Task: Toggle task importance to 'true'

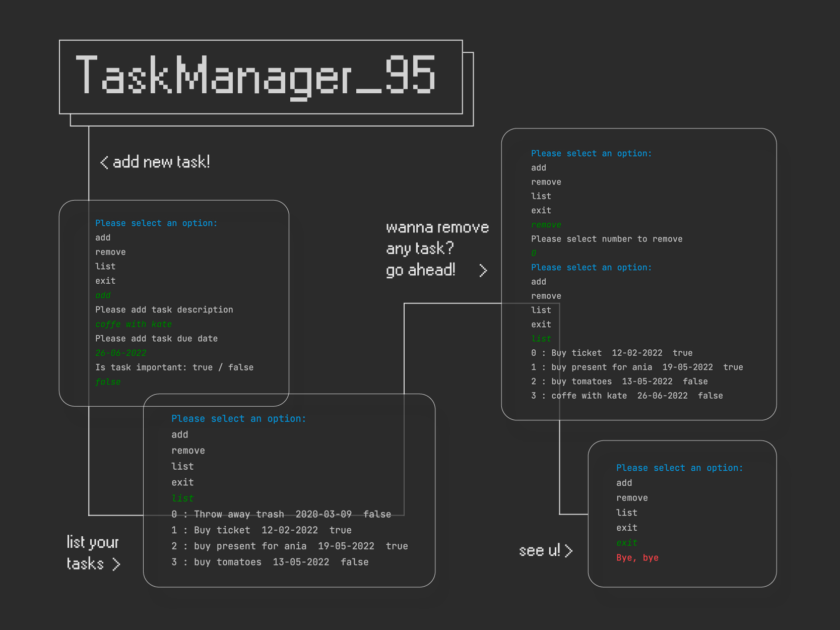Action: click(x=203, y=367)
